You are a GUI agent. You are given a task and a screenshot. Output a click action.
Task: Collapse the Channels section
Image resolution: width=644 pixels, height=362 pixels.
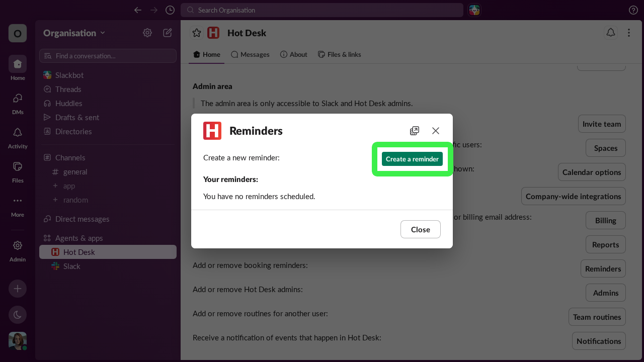click(70, 157)
